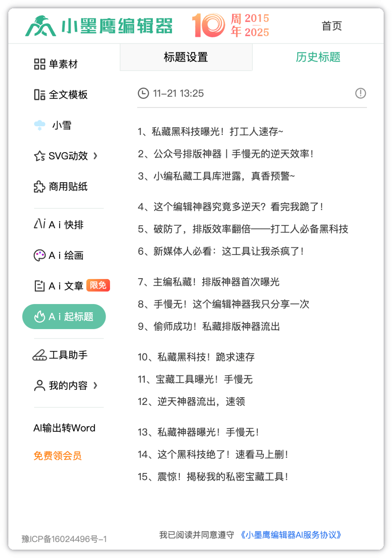The image size is (392, 558).
Task: Go to 首页 in top navigation
Action: point(332,26)
